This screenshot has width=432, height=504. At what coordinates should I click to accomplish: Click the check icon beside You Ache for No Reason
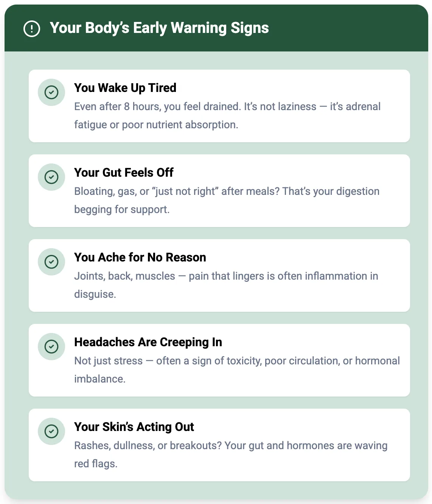51,262
